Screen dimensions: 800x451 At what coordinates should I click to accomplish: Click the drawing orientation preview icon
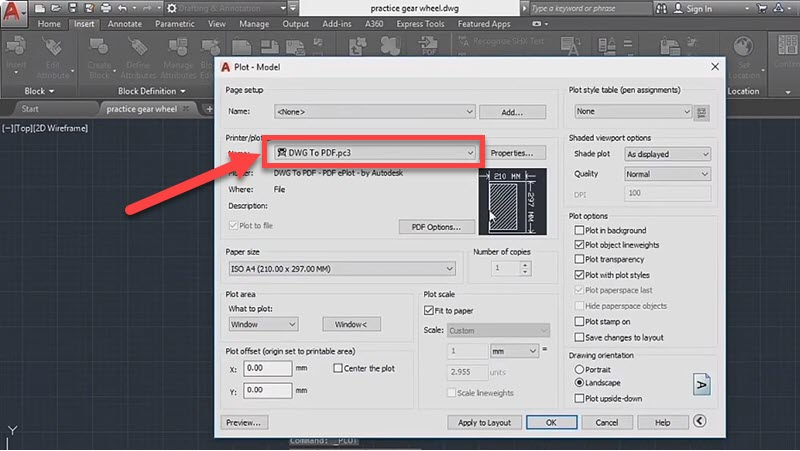pyautogui.click(x=701, y=383)
